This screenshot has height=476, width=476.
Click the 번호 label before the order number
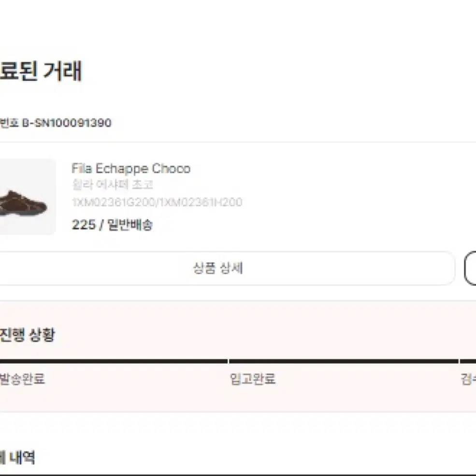(9, 123)
